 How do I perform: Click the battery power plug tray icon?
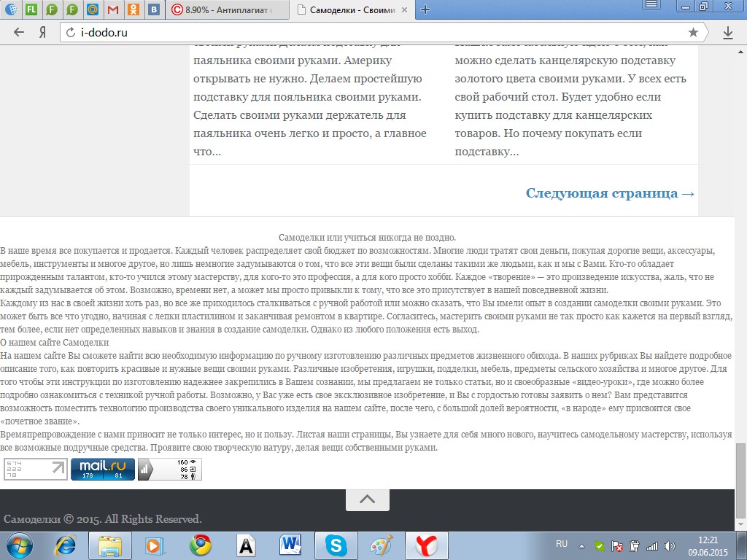[x=634, y=546]
